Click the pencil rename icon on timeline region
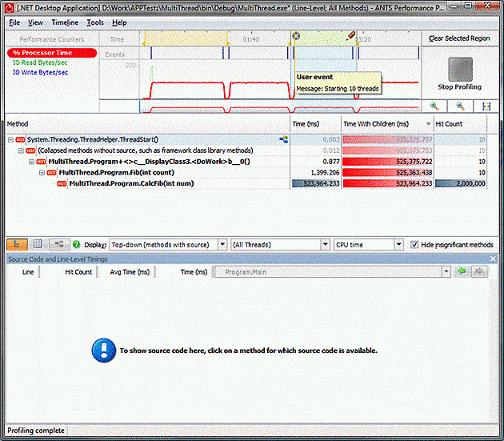 [x=351, y=35]
